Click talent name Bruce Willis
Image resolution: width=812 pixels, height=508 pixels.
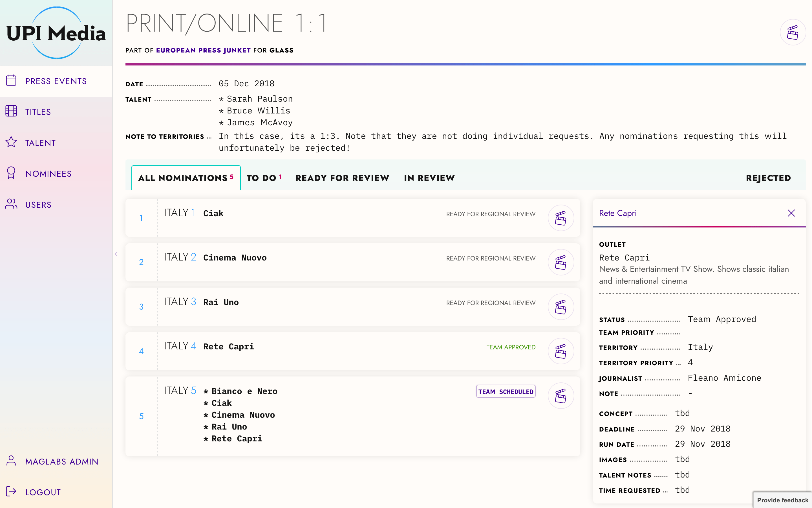coord(258,111)
